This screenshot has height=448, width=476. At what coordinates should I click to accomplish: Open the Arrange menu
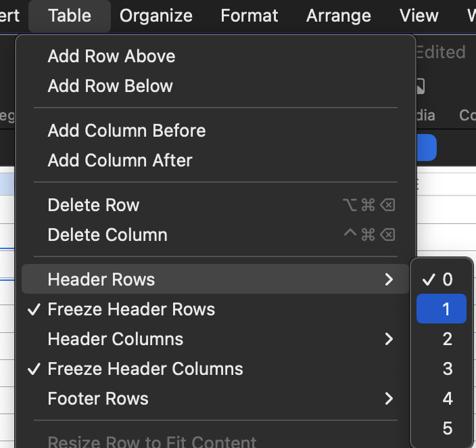point(339,16)
